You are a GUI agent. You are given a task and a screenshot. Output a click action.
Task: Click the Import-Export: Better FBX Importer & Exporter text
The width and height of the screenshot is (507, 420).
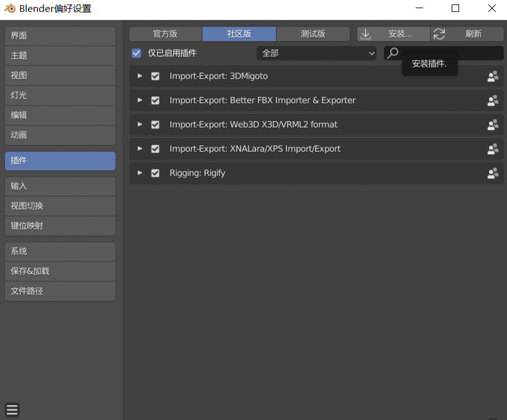click(263, 101)
